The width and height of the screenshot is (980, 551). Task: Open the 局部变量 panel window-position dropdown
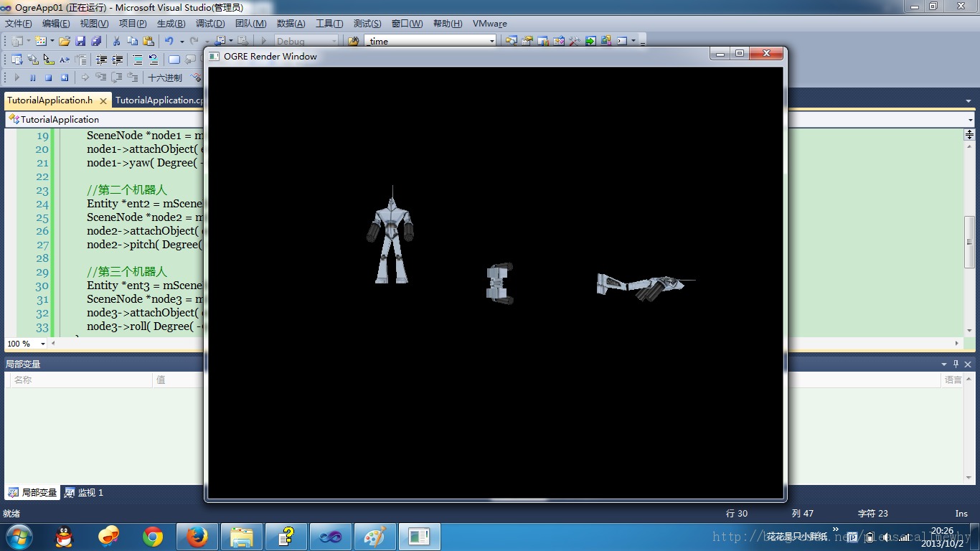(x=944, y=364)
